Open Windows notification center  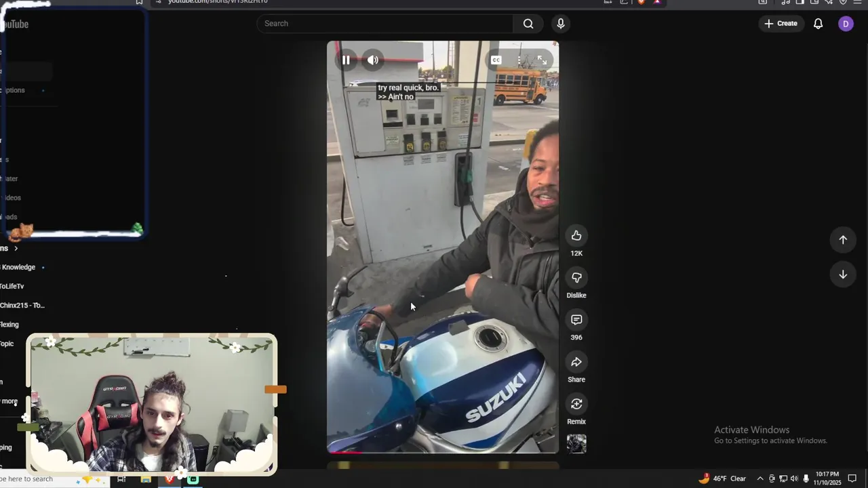(852, 479)
